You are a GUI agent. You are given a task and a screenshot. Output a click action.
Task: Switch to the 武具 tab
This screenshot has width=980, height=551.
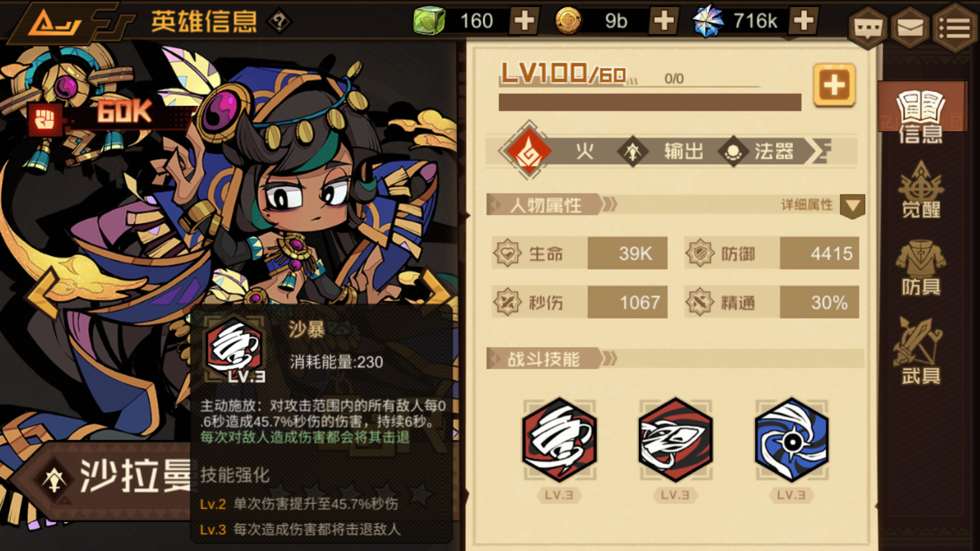(x=921, y=351)
